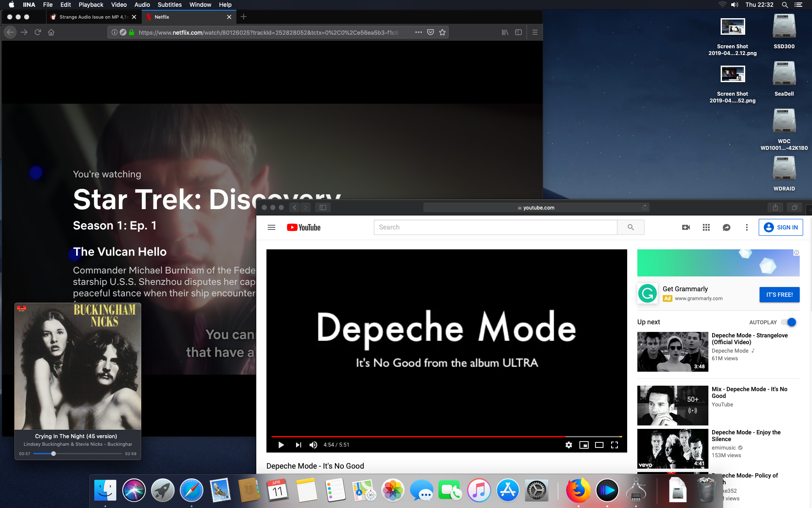Enter full screen in YouTube player
This screenshot has width=812, height=508.
(x=614, y=445)
